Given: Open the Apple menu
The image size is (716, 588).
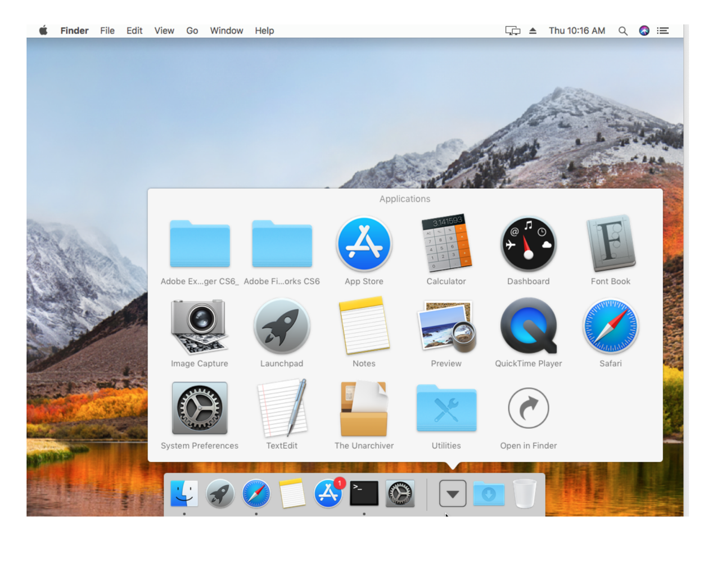Looking at the screenshot, I should (x=43, y=30).
